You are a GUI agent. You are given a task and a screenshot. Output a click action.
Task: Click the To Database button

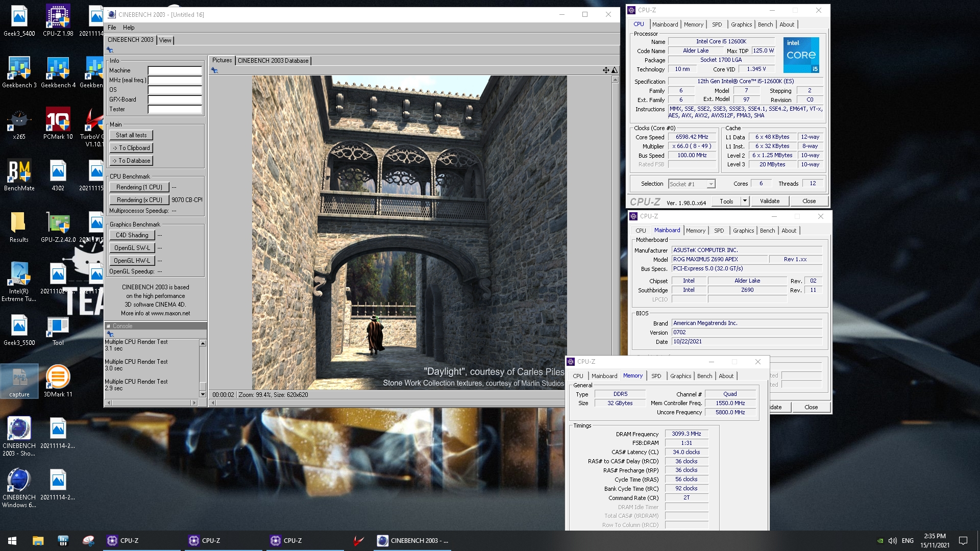[131, 161]
